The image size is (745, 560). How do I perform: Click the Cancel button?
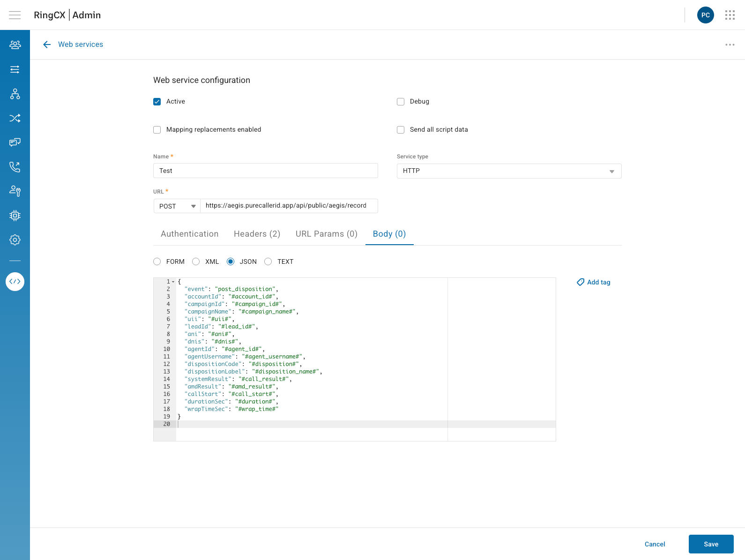[x=655, y=544]
